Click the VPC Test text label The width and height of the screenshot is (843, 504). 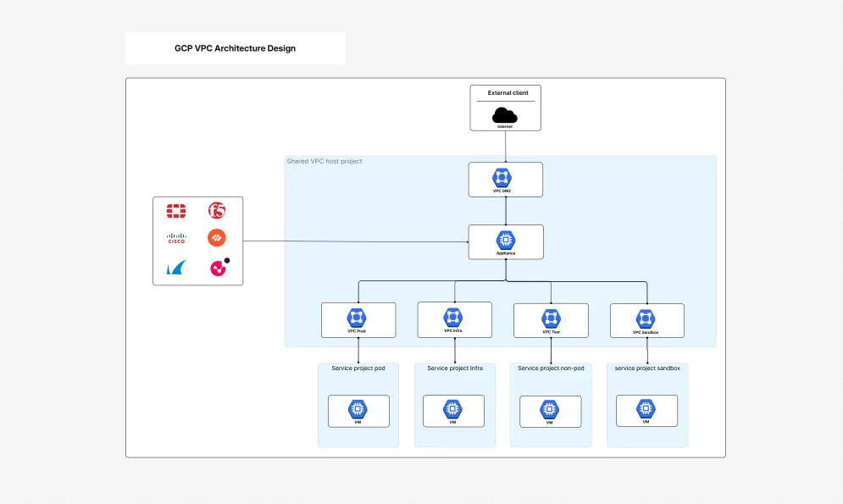pyautogui.click(x=551, y=332)
